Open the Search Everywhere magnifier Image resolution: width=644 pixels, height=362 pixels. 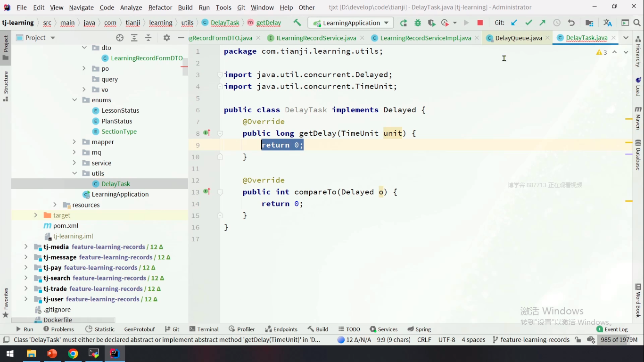638,23
